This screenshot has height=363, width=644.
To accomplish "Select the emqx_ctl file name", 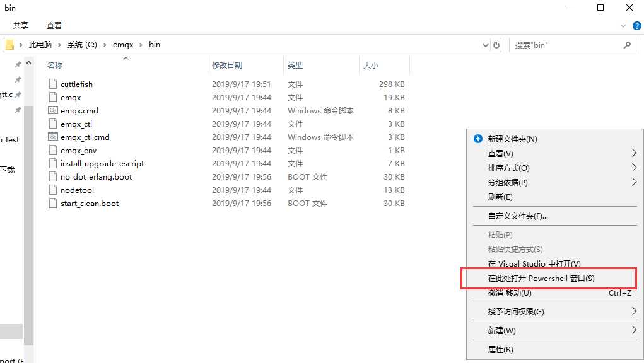I will pos(76,124).
